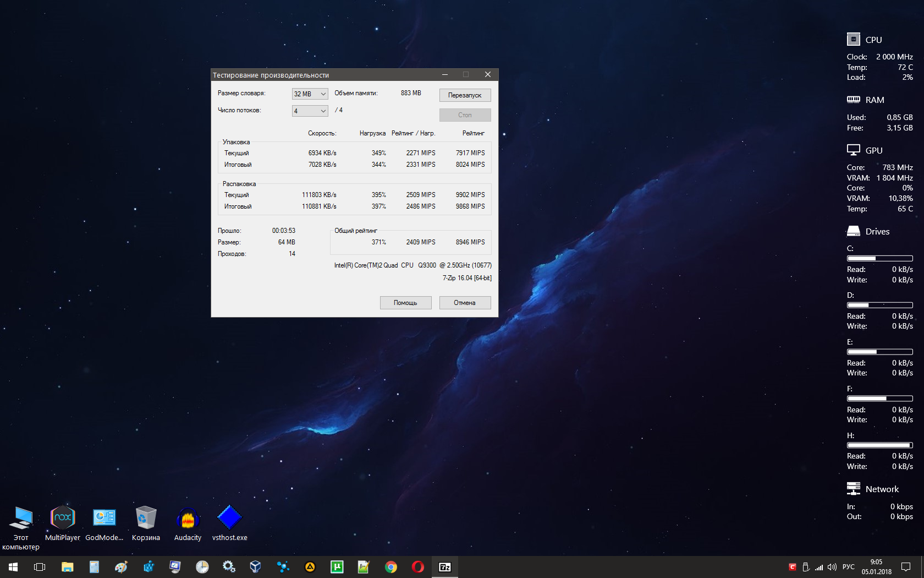Click the safely remove USB tray icon
The image size is (924, 578).
pos(806,567)
